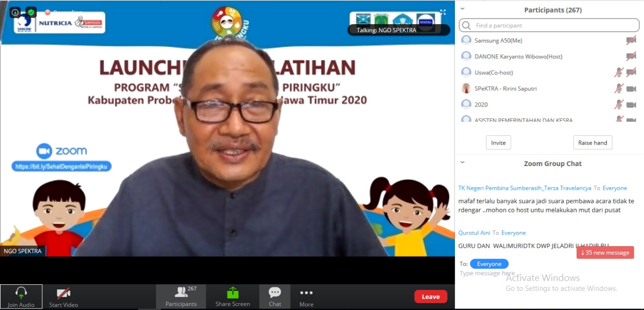Toggle the Chat panel from the toolbar
Image resolution: width=644 pixels, height=310 pixels.
pos(275,296)
